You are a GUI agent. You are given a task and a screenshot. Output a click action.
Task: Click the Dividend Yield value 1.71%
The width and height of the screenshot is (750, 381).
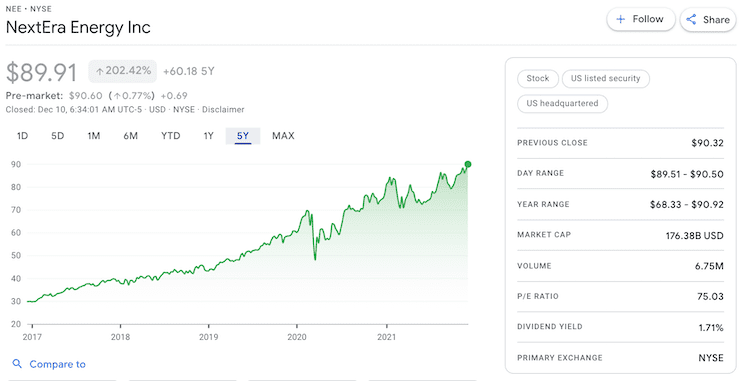tap(711, 327)
